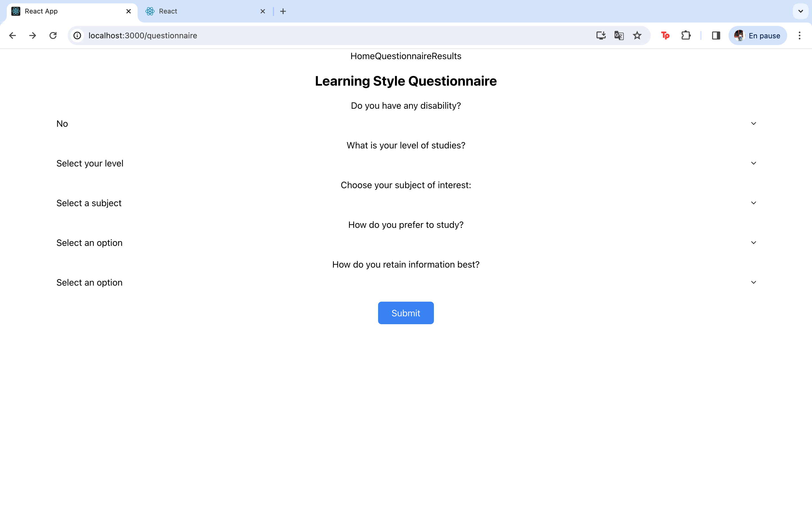Click the browser back arrow
812x507 pixels.
click(x=12, y=35)
